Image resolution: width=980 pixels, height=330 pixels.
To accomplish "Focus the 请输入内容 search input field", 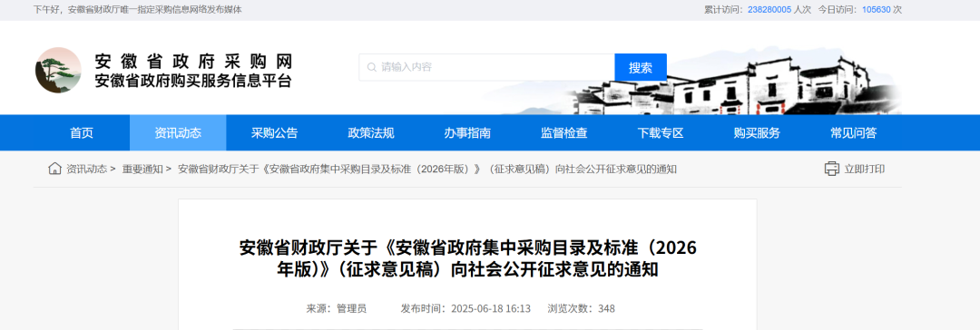I will click(487, 67).
